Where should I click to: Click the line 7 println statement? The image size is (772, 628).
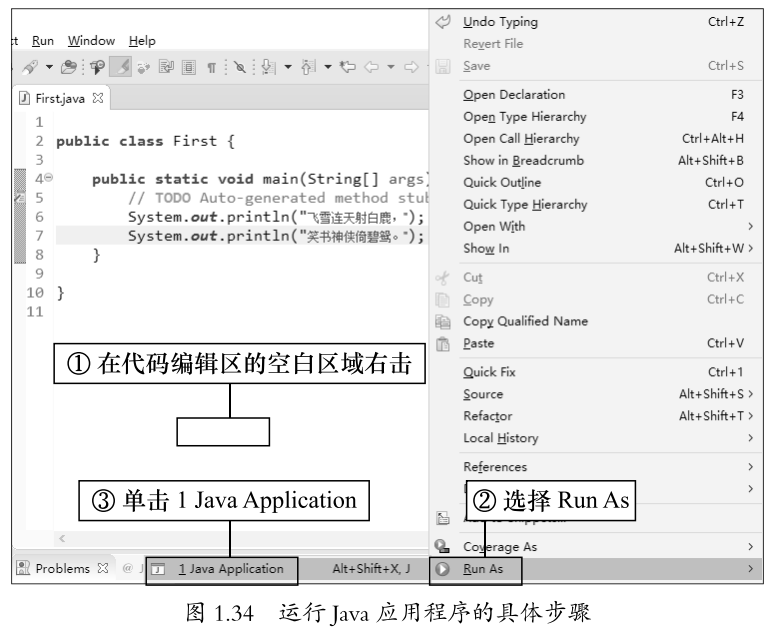pyautogui.click(x=276, y=236)
